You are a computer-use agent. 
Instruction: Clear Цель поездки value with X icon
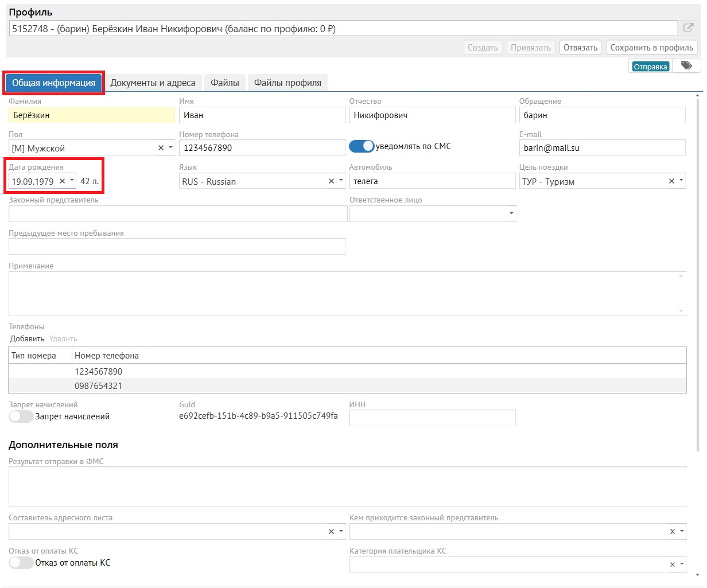(x=671, y=181)
